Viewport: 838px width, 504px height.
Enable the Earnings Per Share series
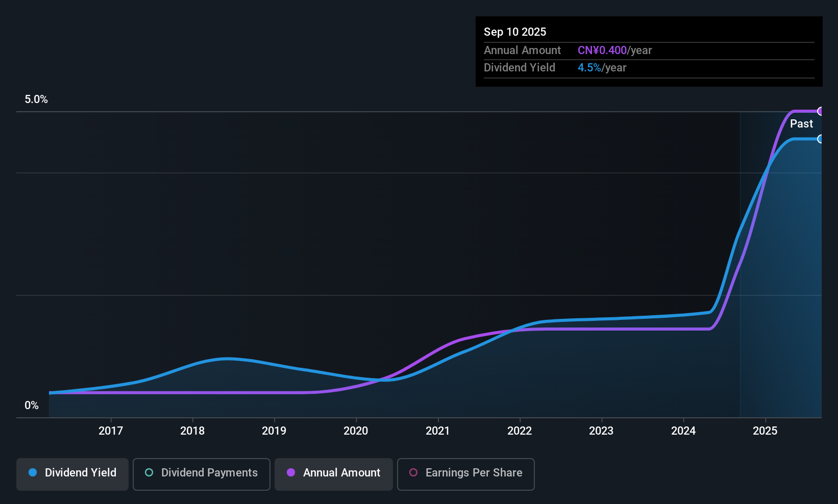coord(465,473)
